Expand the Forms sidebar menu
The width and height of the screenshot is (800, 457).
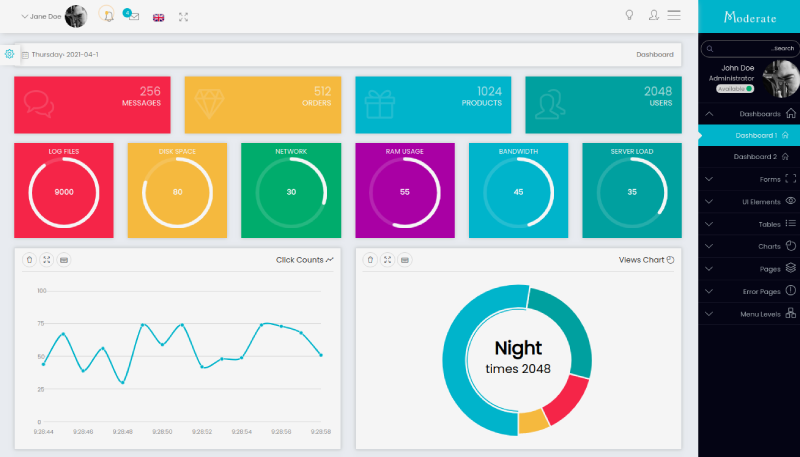[x=749, y=179]
